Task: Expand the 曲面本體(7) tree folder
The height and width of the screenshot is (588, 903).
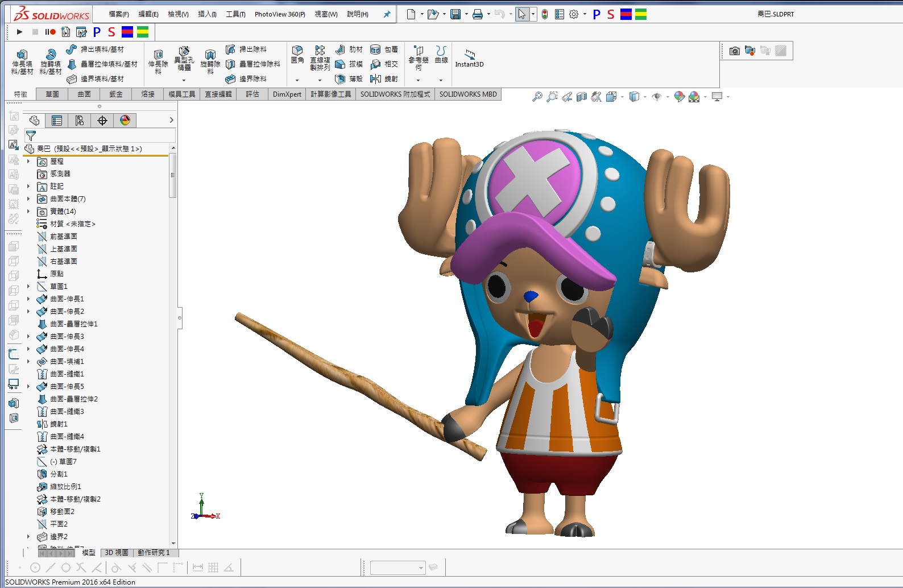Action: (x=28, y=199)
